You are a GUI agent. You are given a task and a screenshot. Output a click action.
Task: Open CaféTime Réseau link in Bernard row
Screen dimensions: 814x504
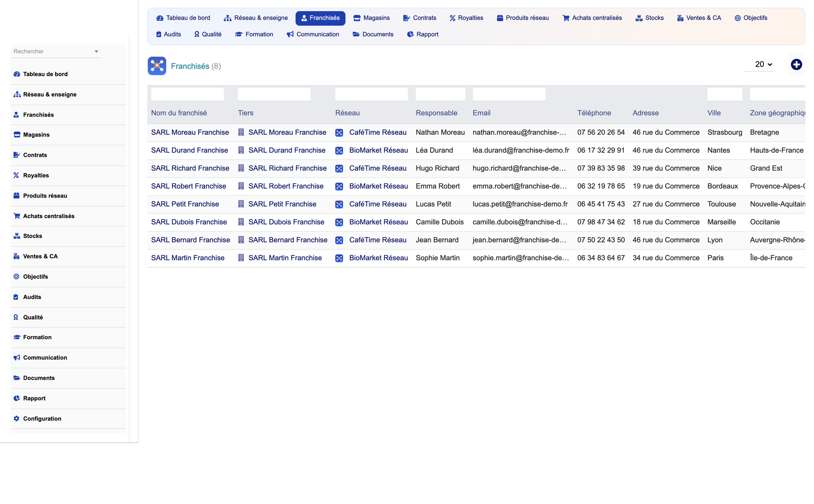tap(378, 240)
